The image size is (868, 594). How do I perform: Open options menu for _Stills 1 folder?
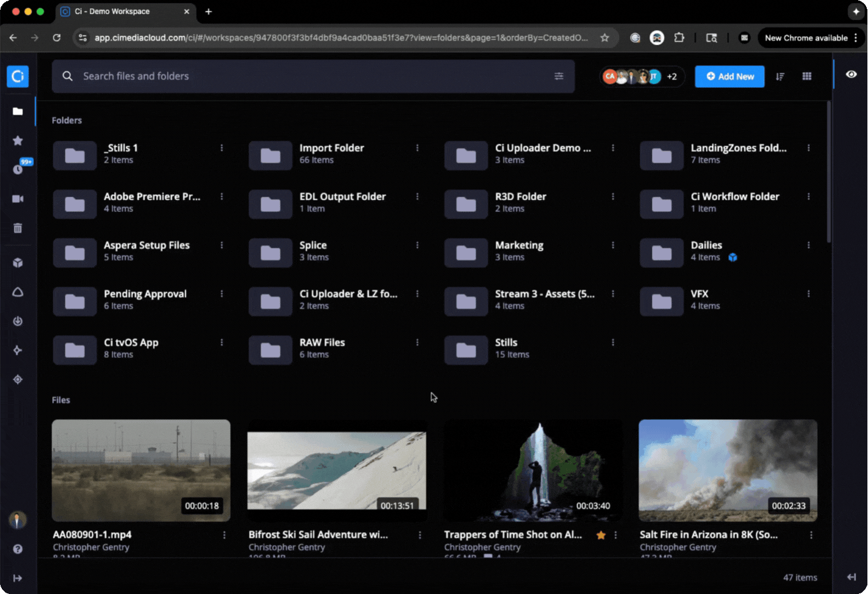coord(222,148)
